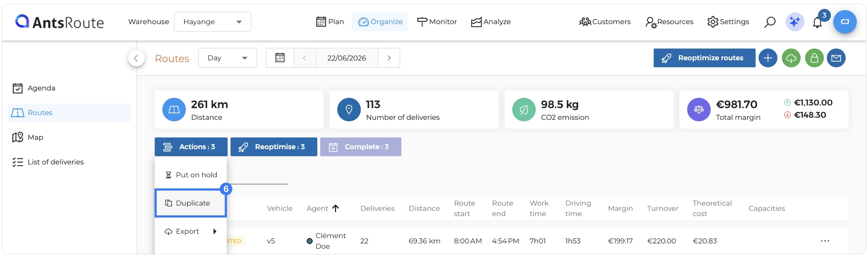This screenshot has height=256, width=868.
Task: Go to next date arrow
Action: click(389, 58)
